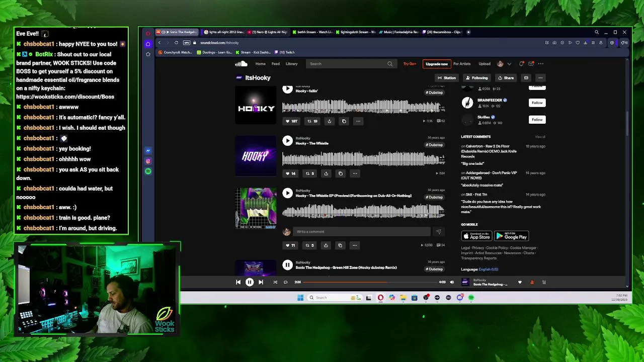Like Hooky - fallin' with 187 likes
The width and height of the screenshot is (644, 362).
point(291,121)
